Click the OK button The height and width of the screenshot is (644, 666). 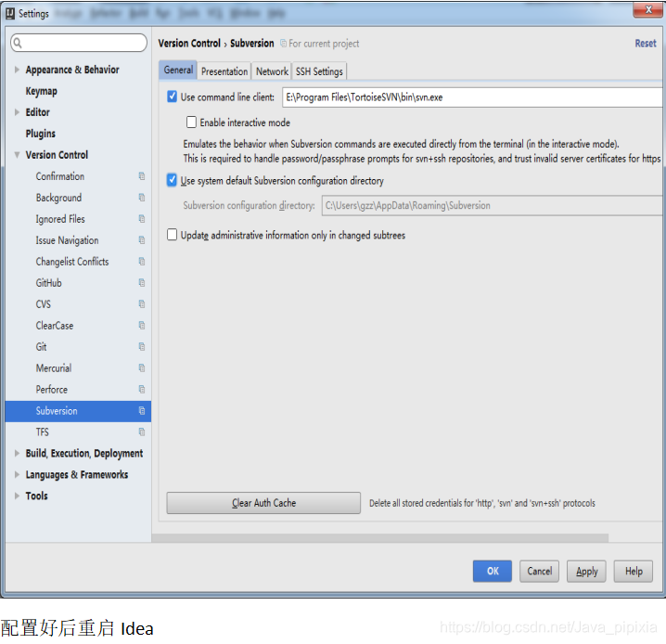[493, 571]
